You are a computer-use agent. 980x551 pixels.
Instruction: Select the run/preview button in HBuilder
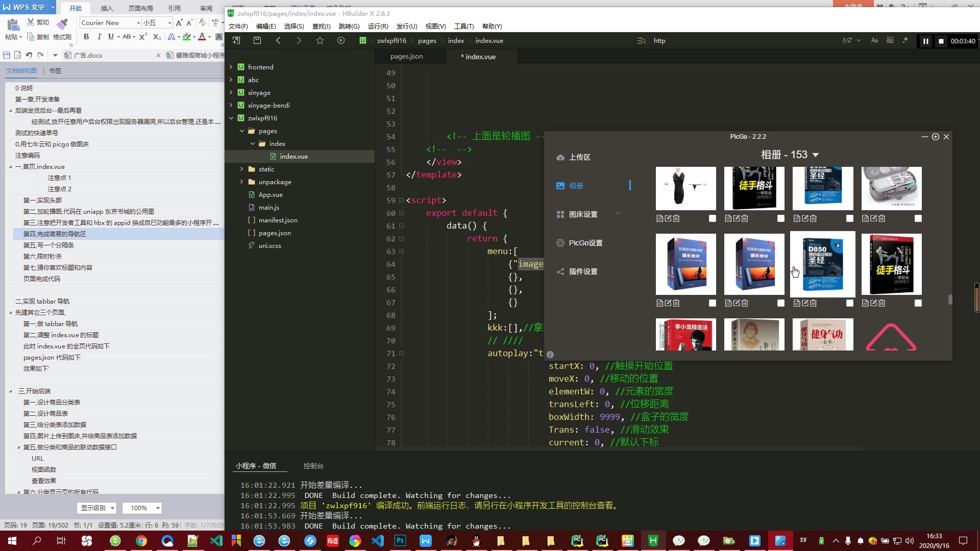pos(341,40)
